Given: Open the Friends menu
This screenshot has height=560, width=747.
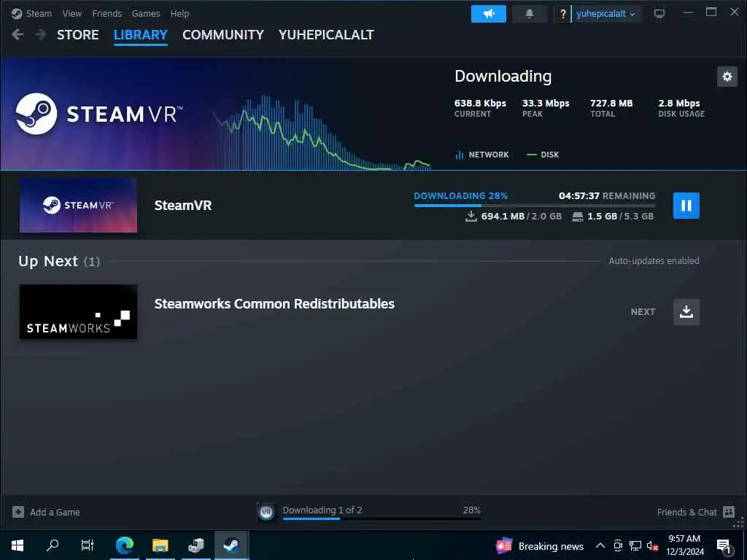Looking at the screenshot, I should [x=107, y=13].
